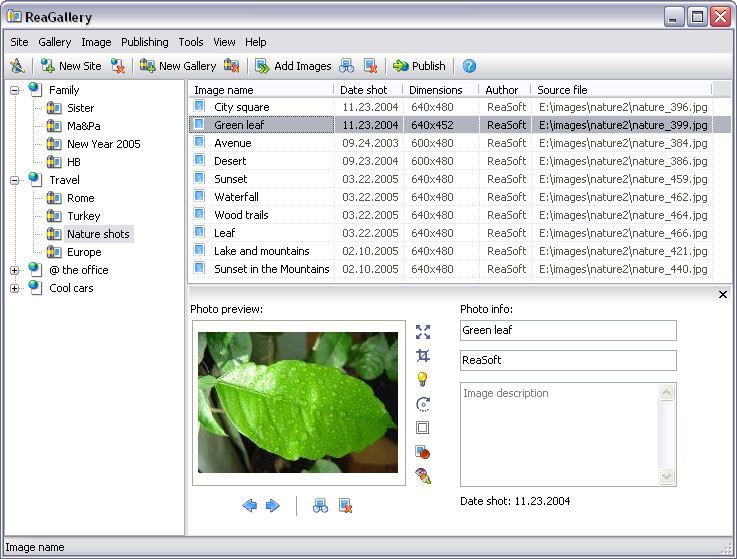Viewport: 737px width, 559px height.
Task: Click the crop tool icon beside preview
Action: coord(423,355)
